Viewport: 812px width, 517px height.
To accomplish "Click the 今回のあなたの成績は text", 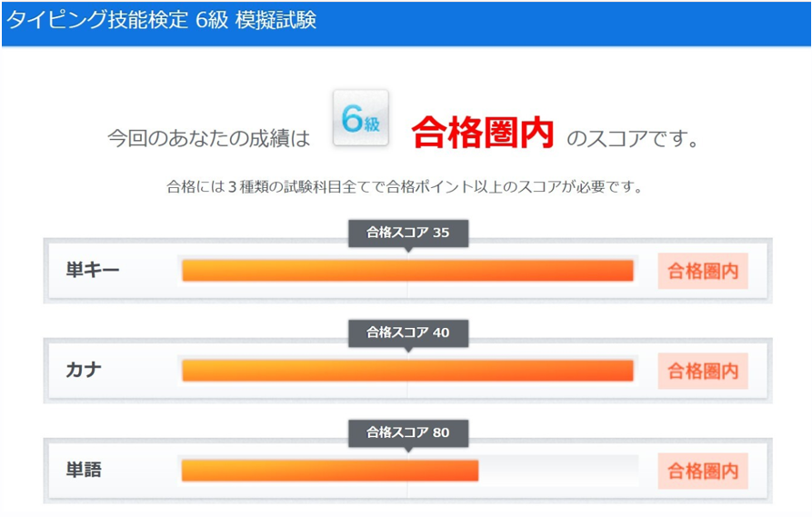I will tap(208, 138).
